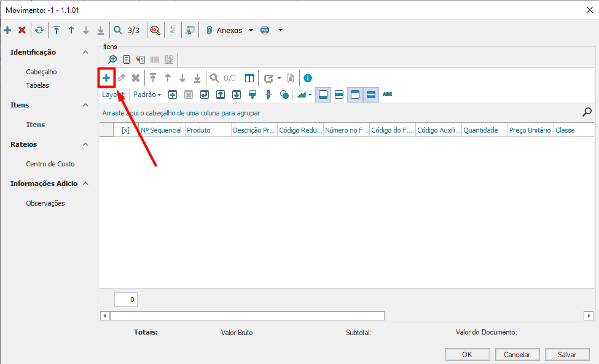Click the ABC text icon in layout toolbar
This screenshot has height=364, width=599.
[387, 95]
